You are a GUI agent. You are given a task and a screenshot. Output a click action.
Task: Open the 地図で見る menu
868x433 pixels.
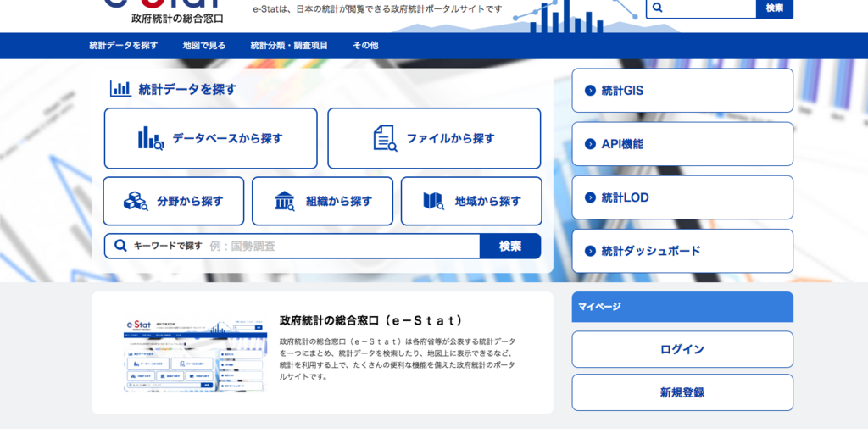pos(204,46)
